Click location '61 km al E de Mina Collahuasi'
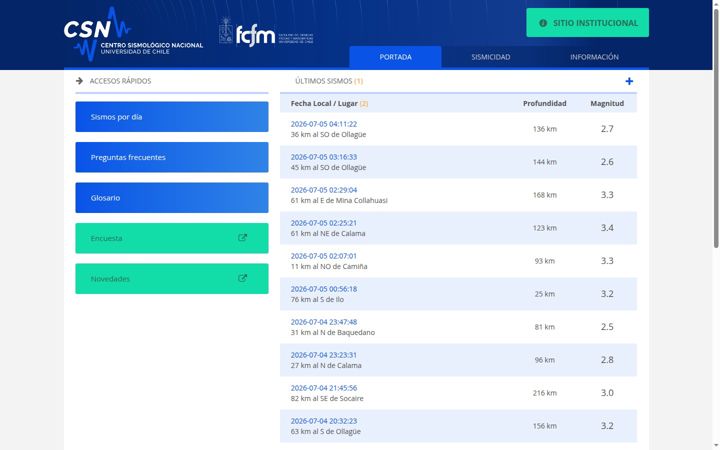Image resolution: width=720 pixels, height=450 pixels. pyautogui.click(x=339, y=201)
